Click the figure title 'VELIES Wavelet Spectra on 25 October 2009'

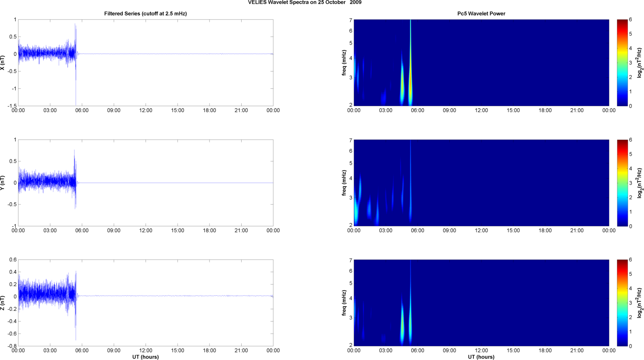(305, 3)
